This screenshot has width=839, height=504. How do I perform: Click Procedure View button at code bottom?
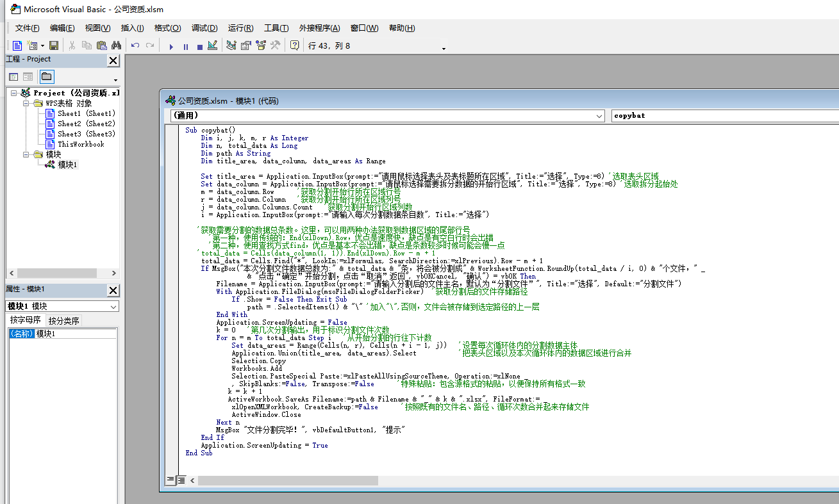(171, 480)
